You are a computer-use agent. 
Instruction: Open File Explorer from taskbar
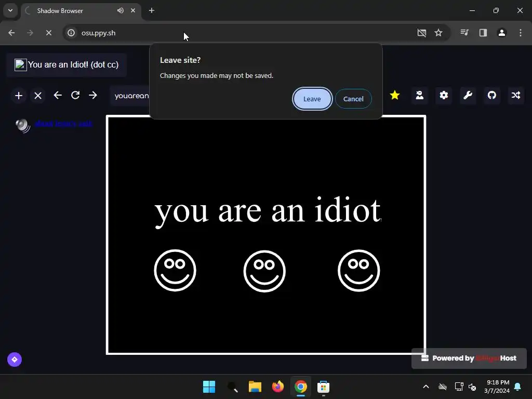255,387
